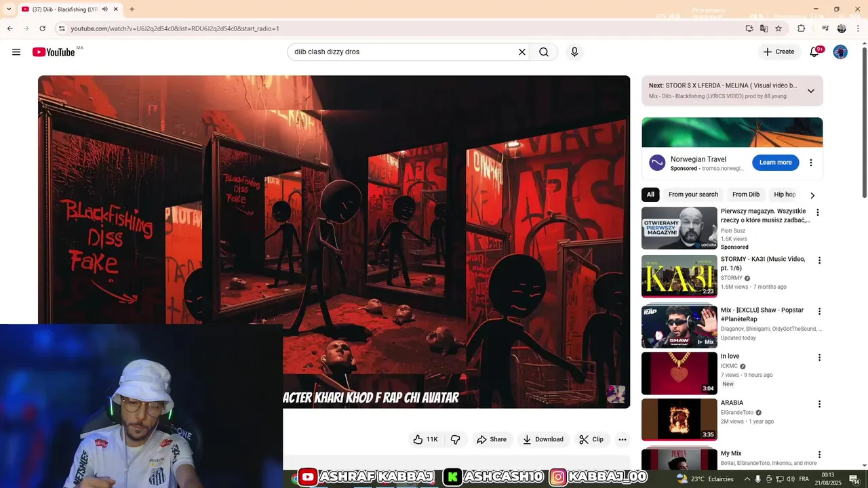Open menu for the My Mix item

point(819,455)
